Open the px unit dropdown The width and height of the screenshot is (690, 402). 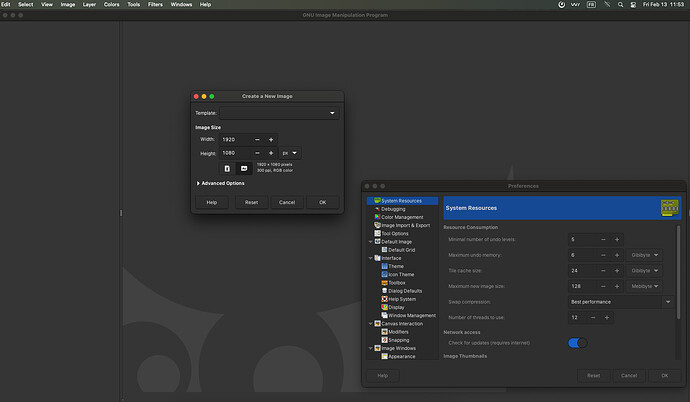pos(289,153)
